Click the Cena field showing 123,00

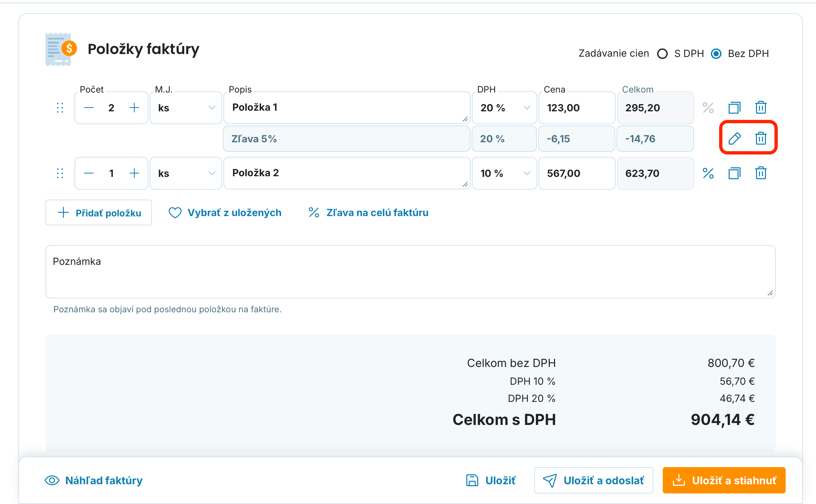tap(577, 108)
